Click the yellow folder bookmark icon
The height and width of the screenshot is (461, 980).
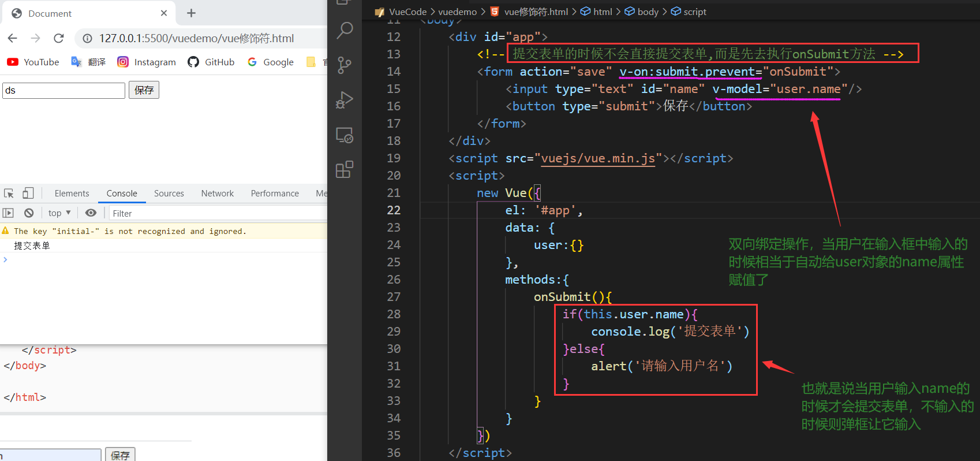(x=311, y=62)
